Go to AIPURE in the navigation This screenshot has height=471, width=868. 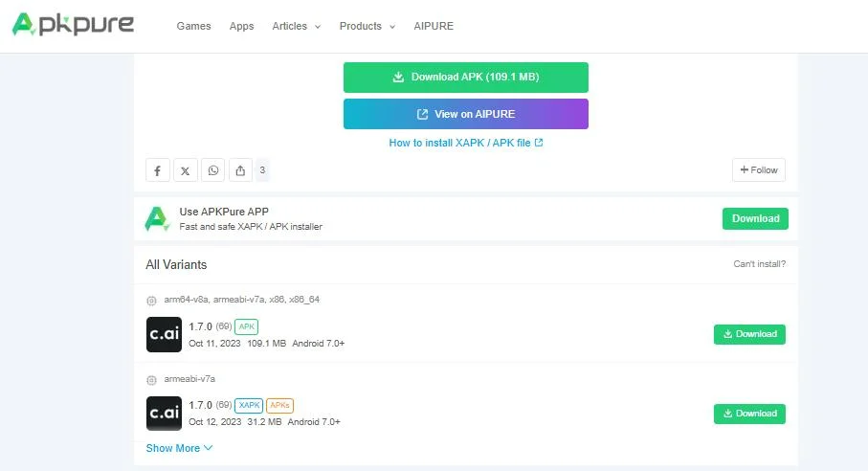click(x=434, y=26)
